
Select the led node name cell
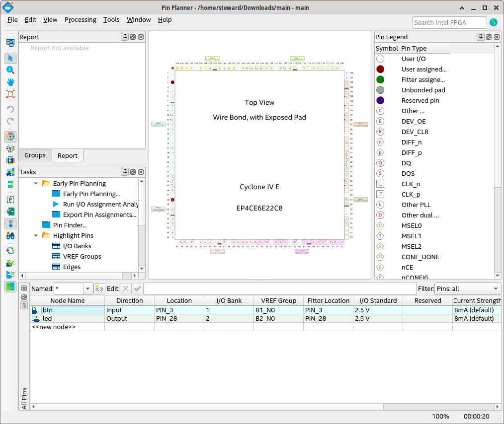68,318
